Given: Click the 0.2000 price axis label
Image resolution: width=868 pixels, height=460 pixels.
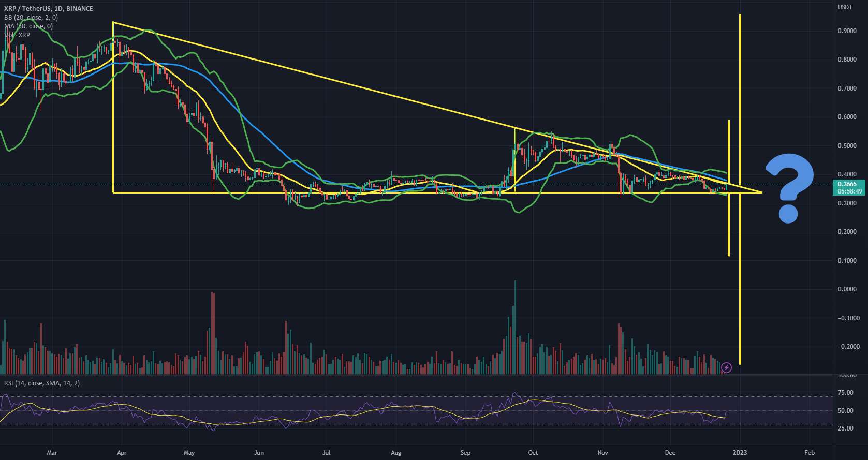Looking at the screenshot, I should tap(847, 232).
